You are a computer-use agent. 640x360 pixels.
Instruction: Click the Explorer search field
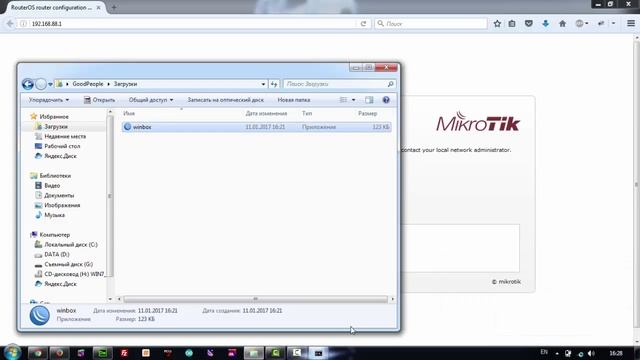pyautogui.click(x=339, y=84)
